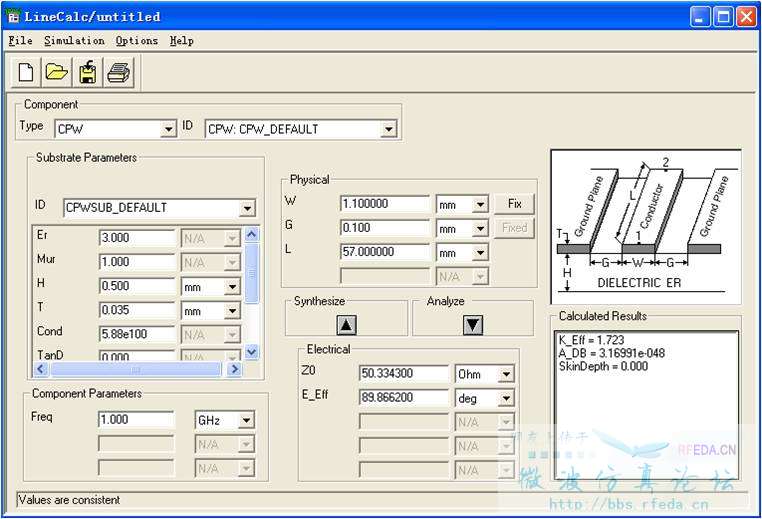Open the L unit mm dropdown

(480, 253)
